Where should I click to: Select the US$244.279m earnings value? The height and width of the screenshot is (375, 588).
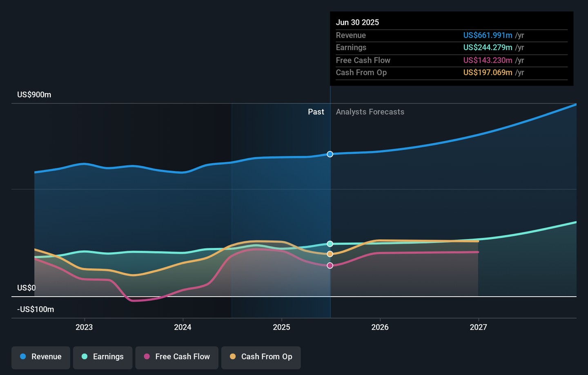pos(488,48)
